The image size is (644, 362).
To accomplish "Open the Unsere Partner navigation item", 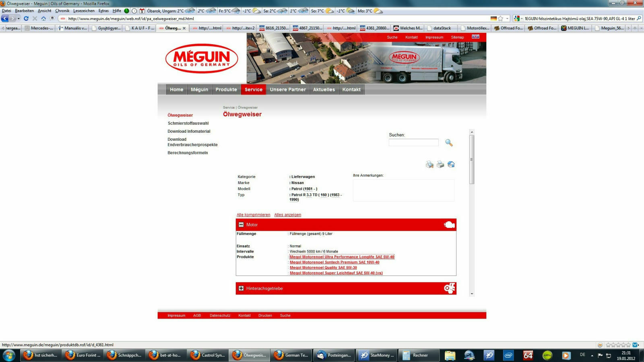I will pyautogui.click(x=288, y=90).
